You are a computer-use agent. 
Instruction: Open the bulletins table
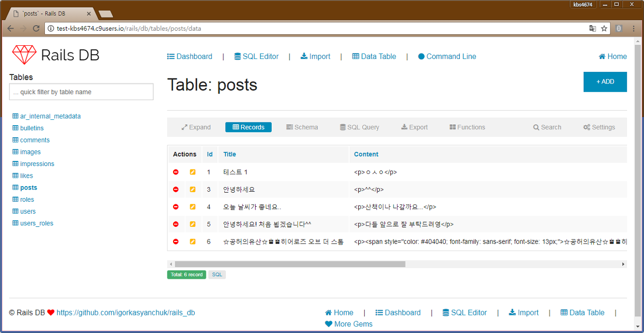click(28, 128)
